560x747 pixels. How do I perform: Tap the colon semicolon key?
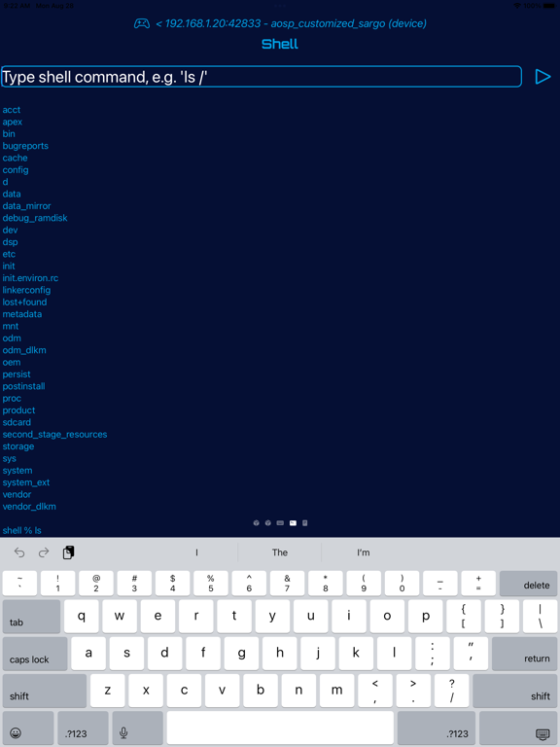click(433, 654)
